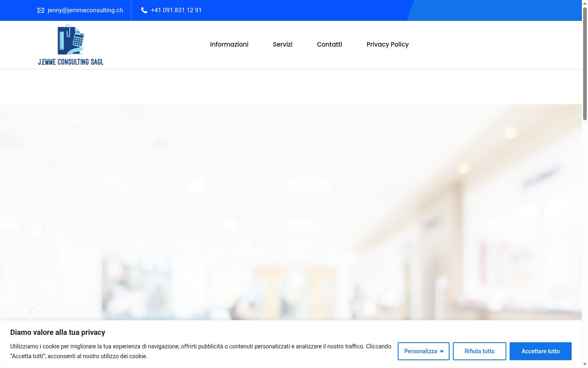
Task: Reject cookies with Rifiuta tutto
Action: point(479,351)
